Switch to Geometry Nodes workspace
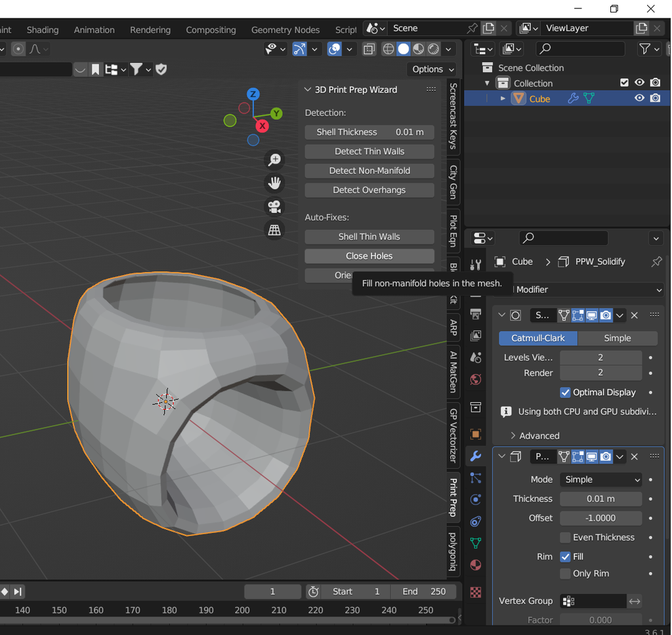The height and width of the screenshot is (635, 672). (x=285, y=30)
